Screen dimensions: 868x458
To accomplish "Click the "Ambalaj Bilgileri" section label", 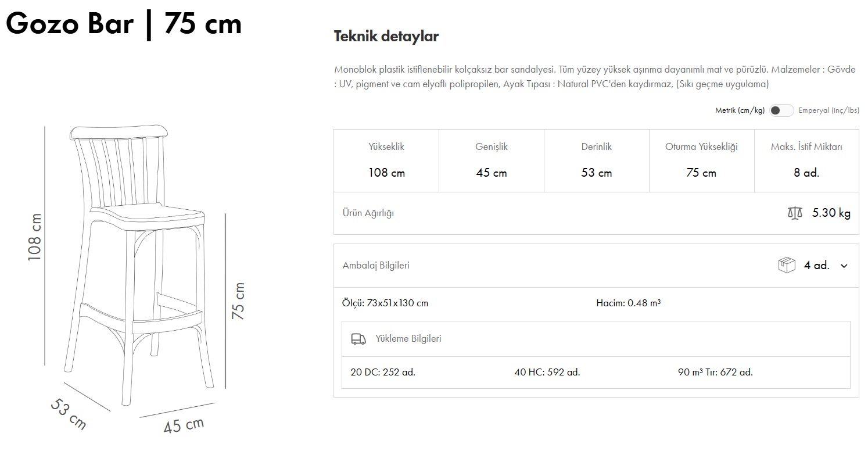I will point(376,266).
